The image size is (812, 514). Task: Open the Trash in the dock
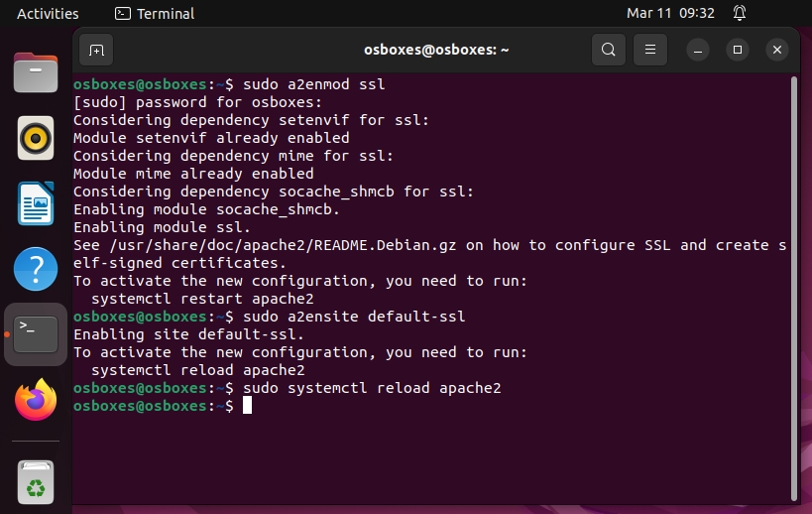(x=36, y=483)
